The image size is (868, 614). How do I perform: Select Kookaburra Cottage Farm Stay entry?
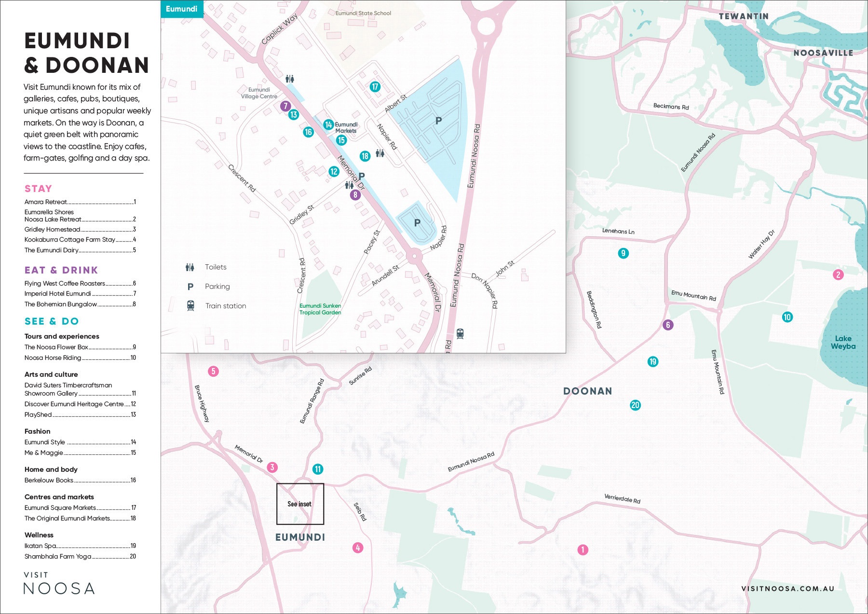80,240
